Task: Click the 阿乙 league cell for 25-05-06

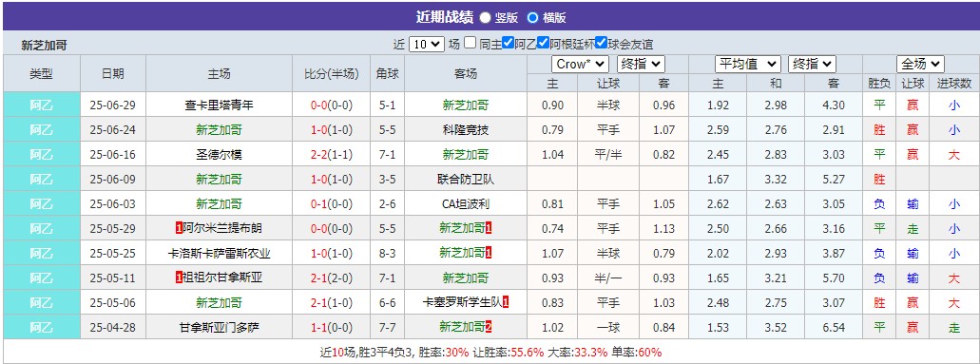Action: pos(42,303)
